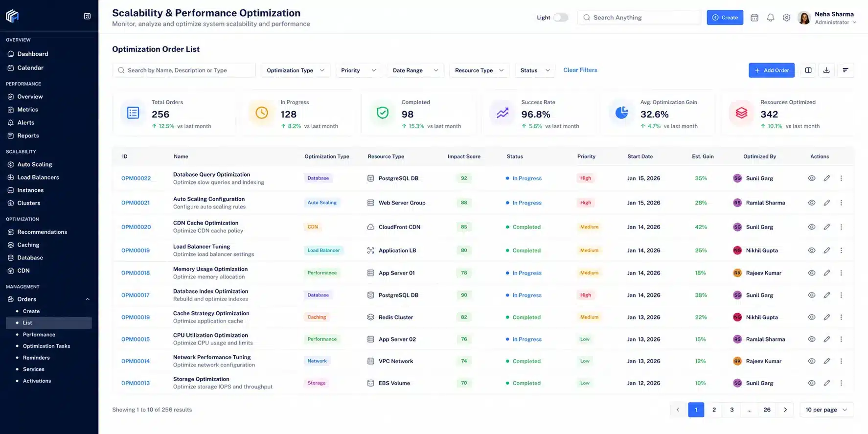
Task: Open the Date Range filter dropdown
Action: (x=415, y=70)
